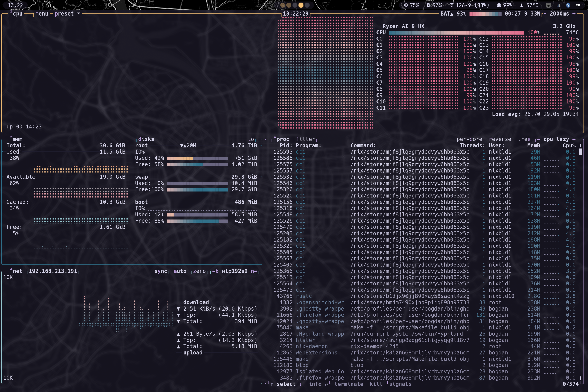Click the process filter field
Viewport: 588px width, 392px height.
[x=305, y=139]
